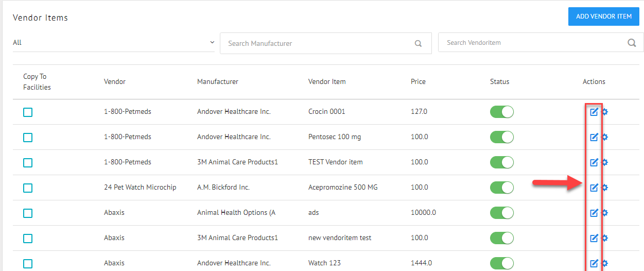644x271 pixels.
Task: Edit the Pentosec 100 mg vendor item
Action: 594,137
